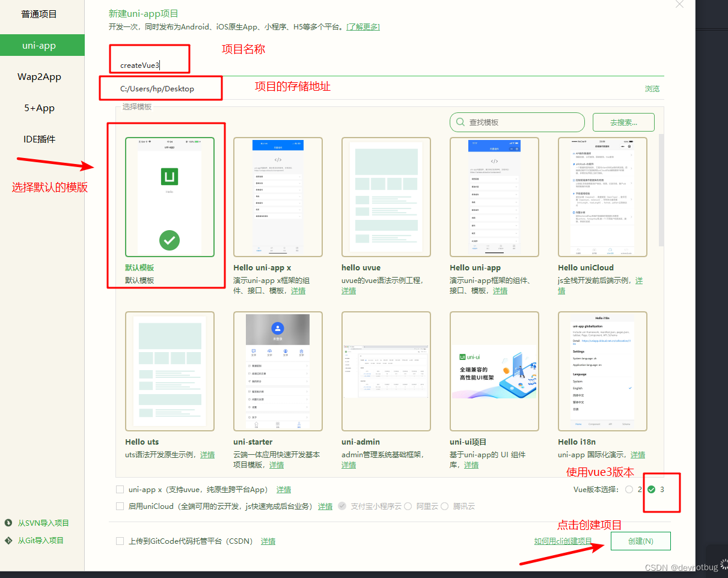This screenshot has height=578, width=728.
Task: Click the 浏览 browse link
Action: coord(652,88)
